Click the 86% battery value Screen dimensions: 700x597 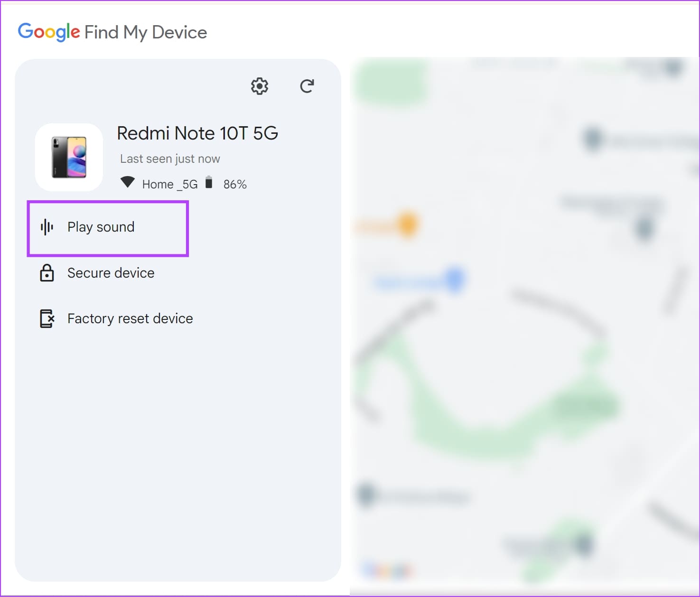pyautogui.click(x=235, y=184)
